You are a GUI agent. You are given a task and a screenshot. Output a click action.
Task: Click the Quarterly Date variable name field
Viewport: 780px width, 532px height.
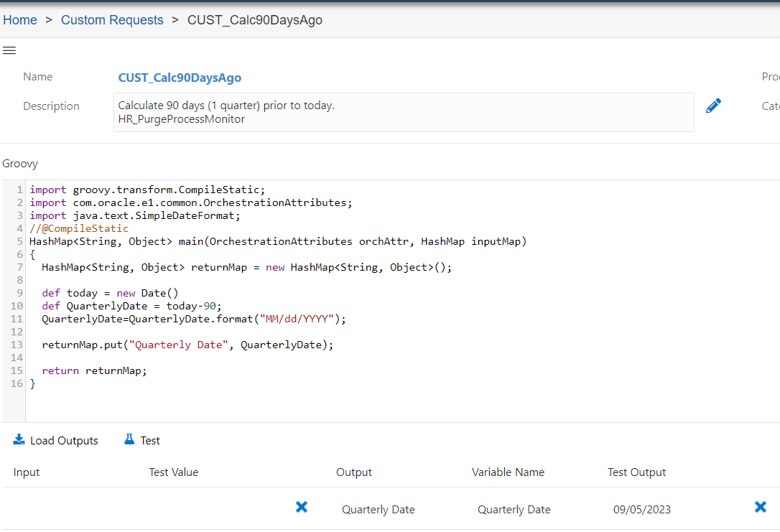[514, 510]
